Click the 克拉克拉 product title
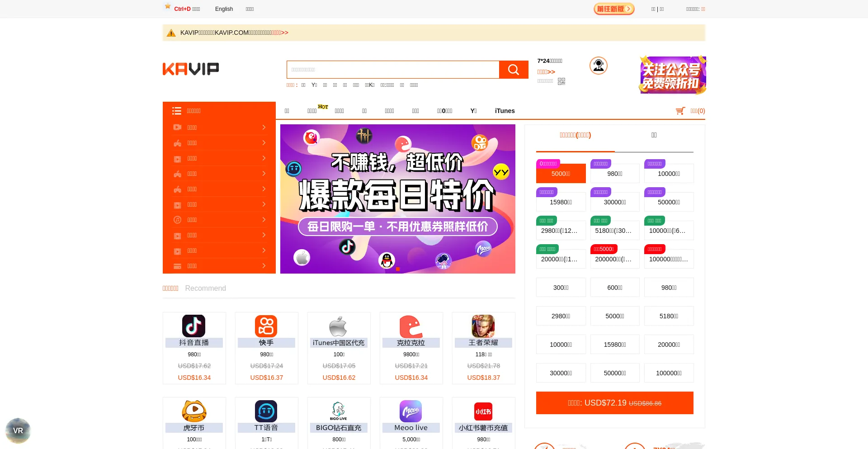The height and width of the screenshot is (449, 868). point(411,343)
